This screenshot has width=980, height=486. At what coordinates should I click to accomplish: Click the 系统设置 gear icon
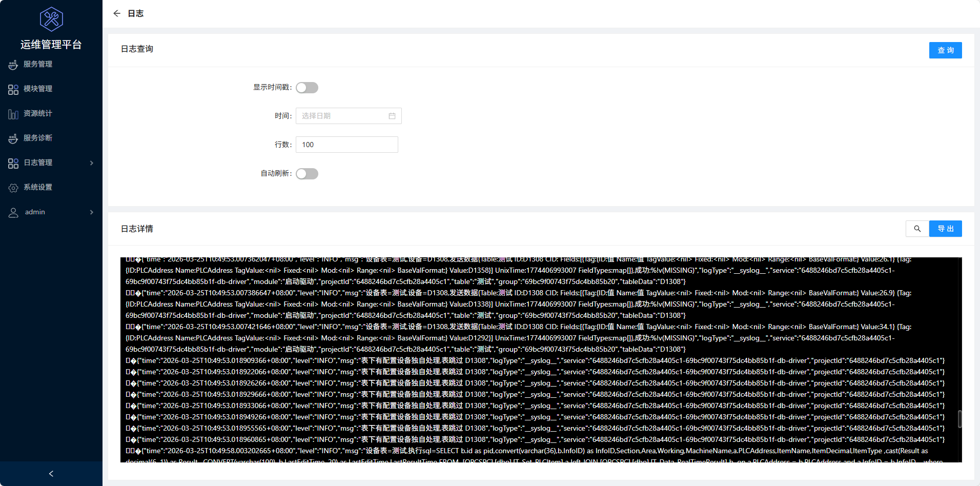[13, 188]
